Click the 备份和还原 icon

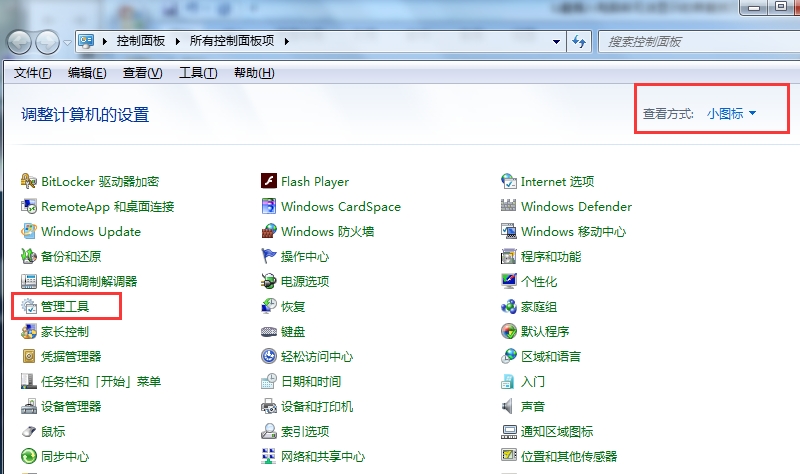pyautogui.click(x=29, y=256)
